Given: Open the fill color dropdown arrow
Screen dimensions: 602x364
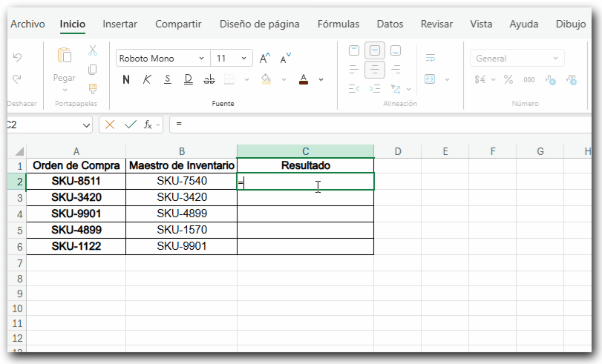Looking at the screenshot, I should click(284, 80).
